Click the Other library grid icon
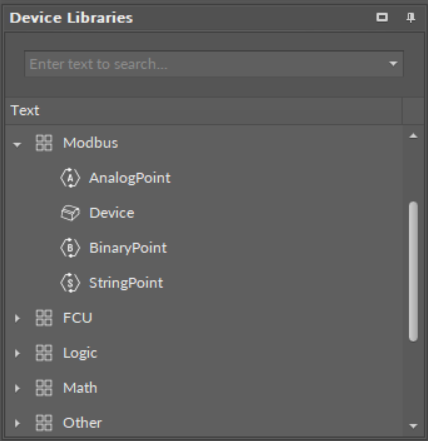Viewport: 428px width, 441px height. coord(44,423)
